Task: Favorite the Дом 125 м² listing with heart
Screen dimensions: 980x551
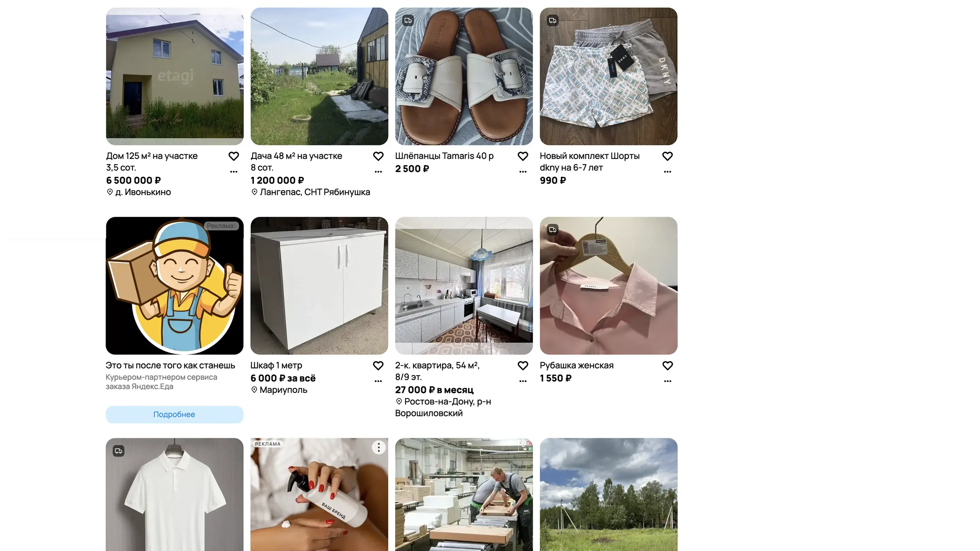Action: (x=233, y=156)
